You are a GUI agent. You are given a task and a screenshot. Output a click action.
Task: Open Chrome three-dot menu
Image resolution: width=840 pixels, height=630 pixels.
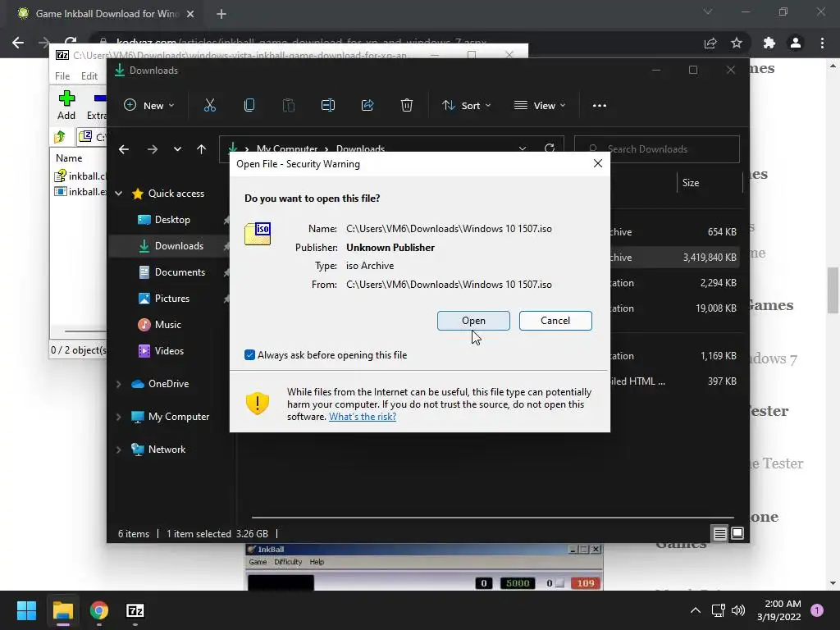pos(822,43)
